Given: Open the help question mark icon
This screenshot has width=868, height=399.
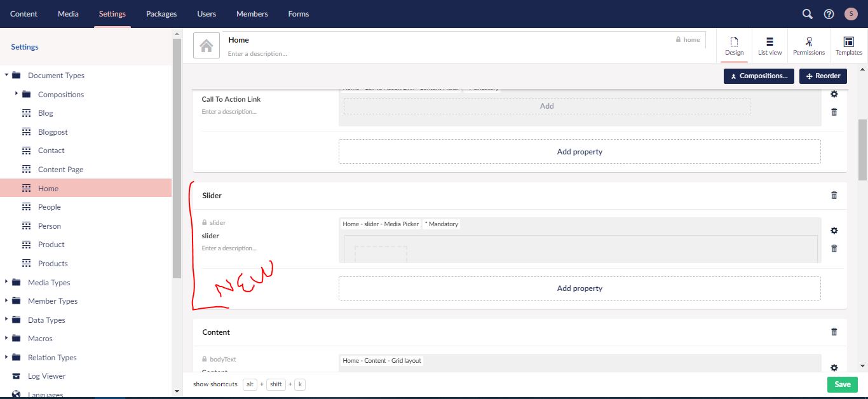Looking at the screenshot, I should coord(829,14).
